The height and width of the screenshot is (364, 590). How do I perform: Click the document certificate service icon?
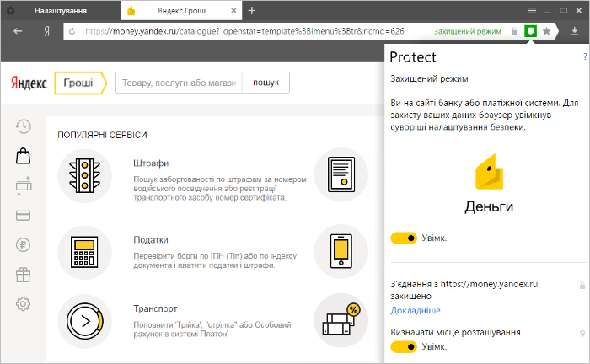341,174
